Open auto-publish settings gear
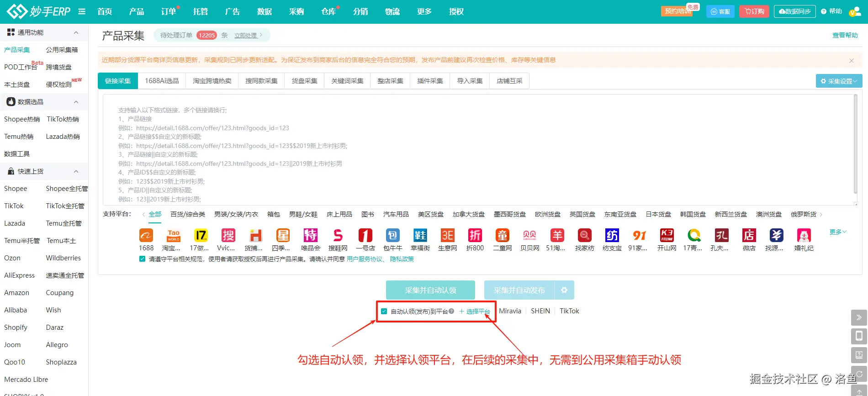 coord(564,290)
